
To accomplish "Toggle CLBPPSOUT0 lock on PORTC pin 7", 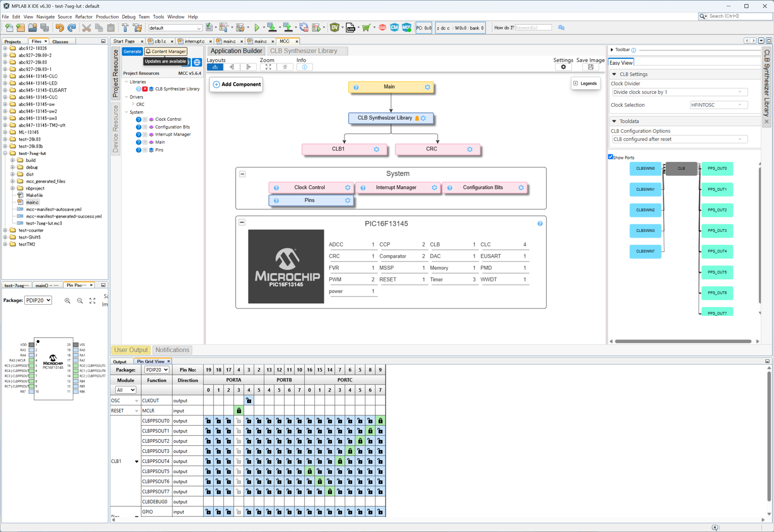I will click(x=380, y=421).
